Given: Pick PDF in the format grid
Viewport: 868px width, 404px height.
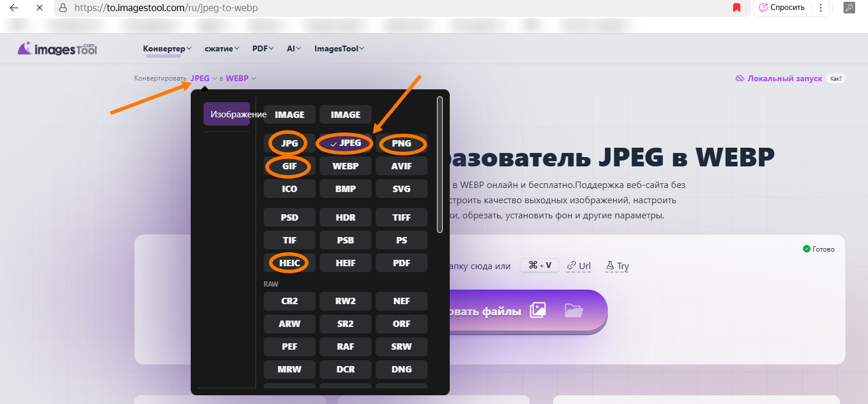Looking at the screenshot, I should 402,263.
